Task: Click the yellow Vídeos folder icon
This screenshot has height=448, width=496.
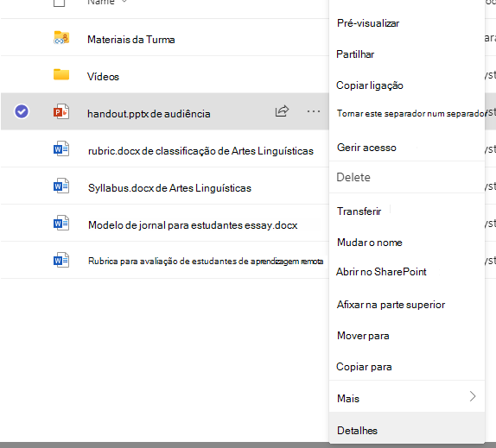Action: click(61, 74)
